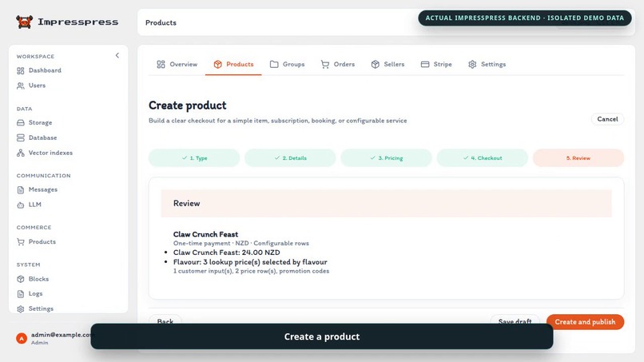This screenshot has width=644, height=362.
Task: Click the Messages document icon
Action: [x=21, y=190]
